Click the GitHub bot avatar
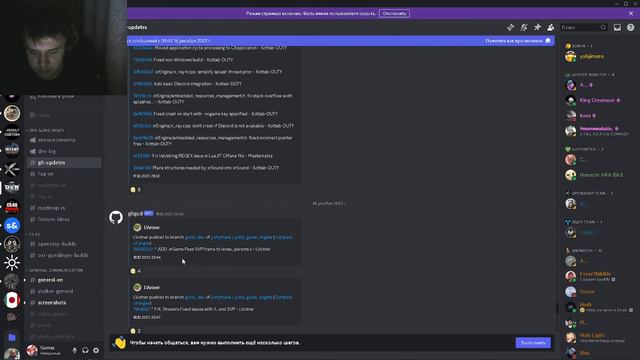 (x=116, y=217)
